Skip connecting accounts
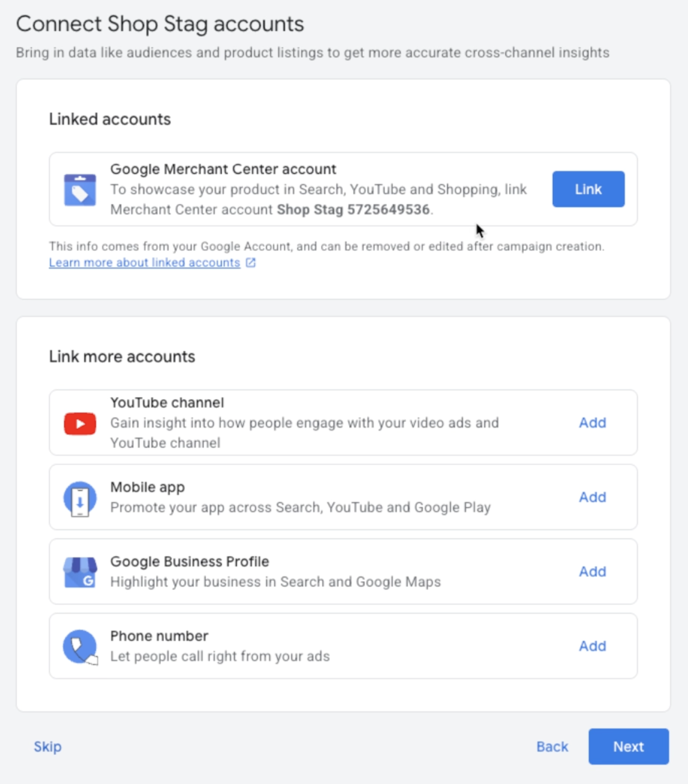This screenshot has width=688, height=784. pos(47,747)
